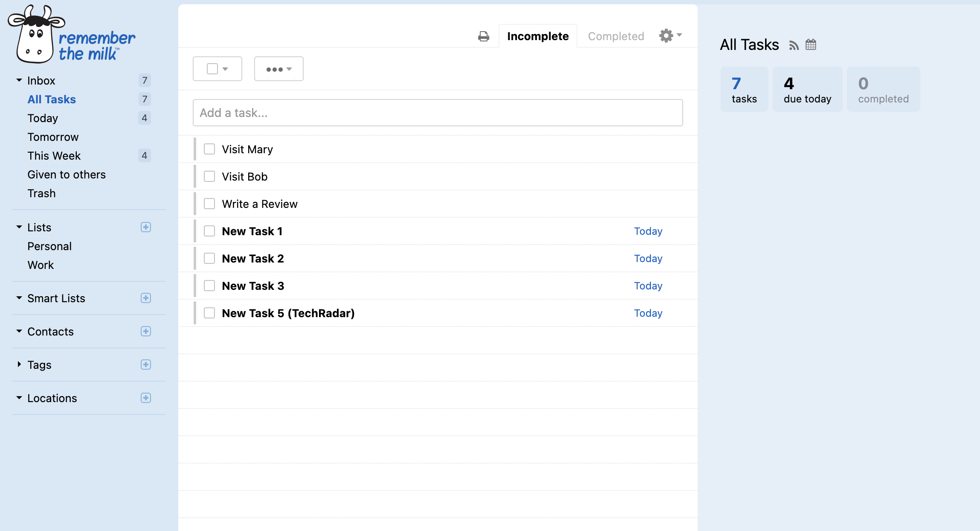The image size is (980, 531).
Task: Check the New Task 2 checkbox
Action: pyautogui.click(x=209, y=258)
